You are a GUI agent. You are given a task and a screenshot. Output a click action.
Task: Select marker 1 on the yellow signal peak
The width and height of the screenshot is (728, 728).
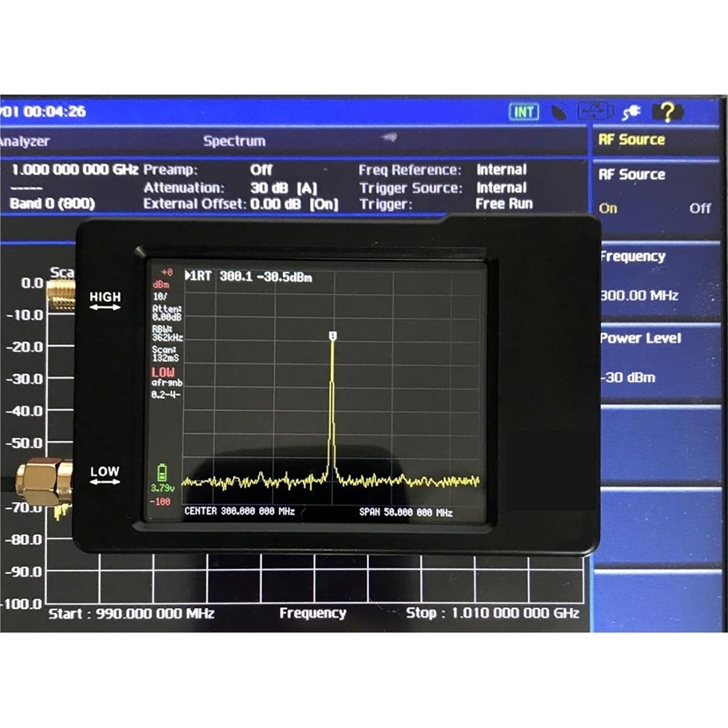coord(332,335)
